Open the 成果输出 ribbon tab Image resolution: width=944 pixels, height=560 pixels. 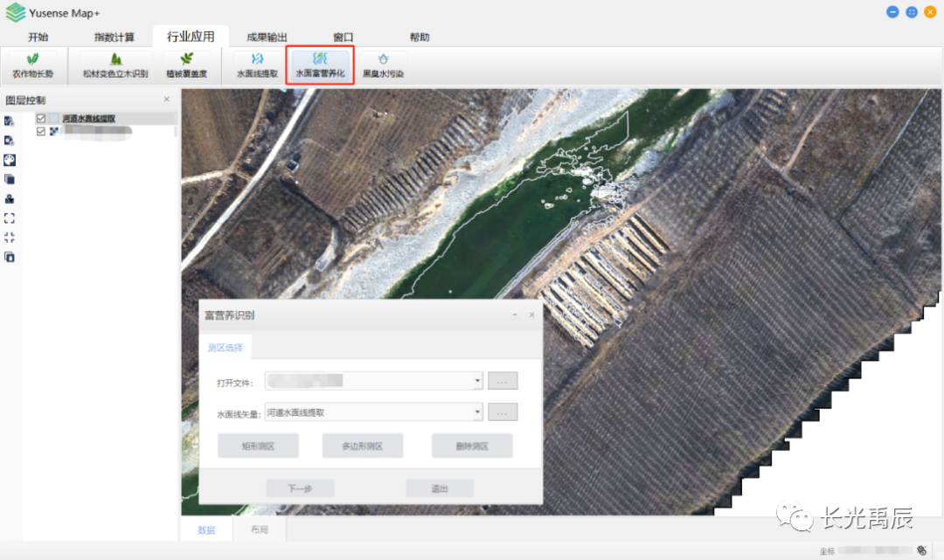click(267, 37)
